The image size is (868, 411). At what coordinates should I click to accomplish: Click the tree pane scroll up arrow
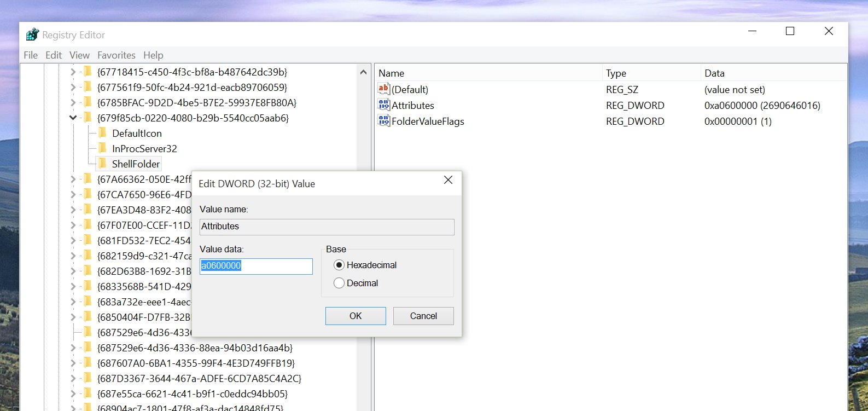tap(363, 72)
